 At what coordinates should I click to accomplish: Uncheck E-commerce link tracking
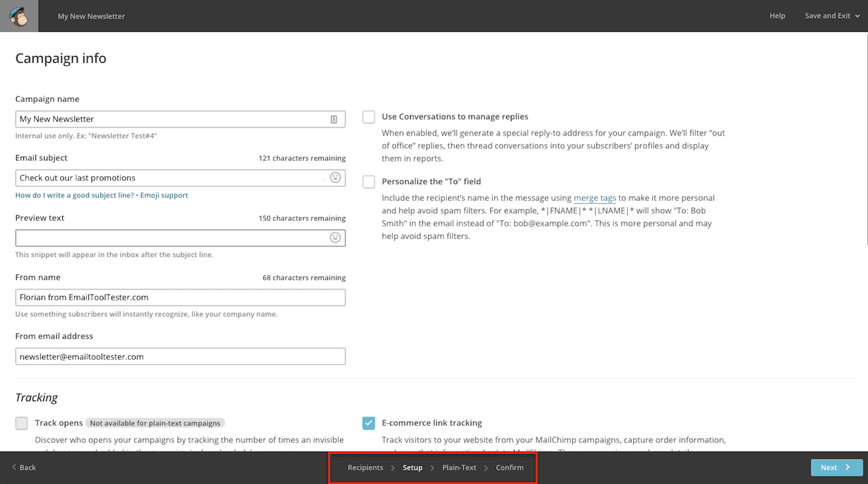[x=369, y=423]
